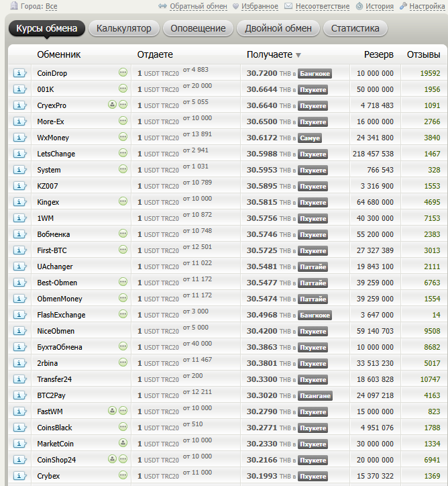The width and height of the screenshot is (448, 486).
Task: Click reserve value 218 457 538
Action: tap(373, 154)
